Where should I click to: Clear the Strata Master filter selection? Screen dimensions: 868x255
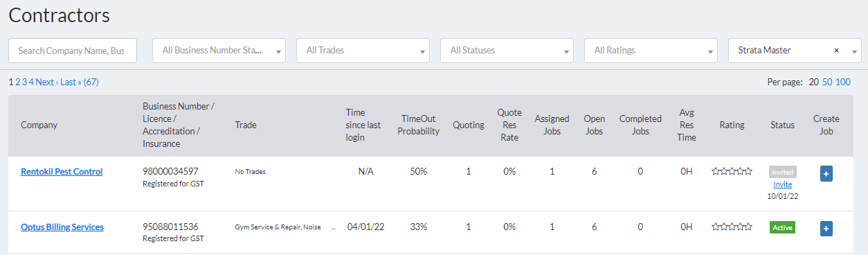pyautogui.click(x=836, y=51)
